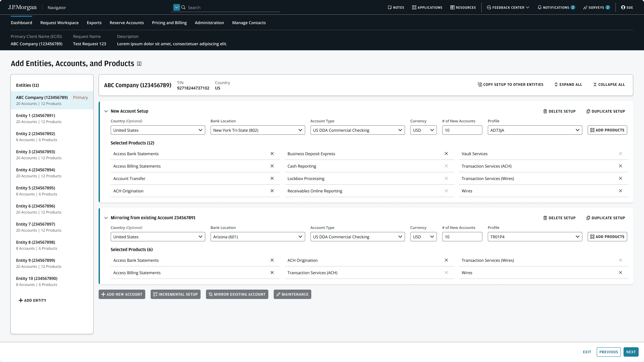644x362 pixels.
Task: Click Copy Setup to Other Entities
Action: tap(510, 84)
